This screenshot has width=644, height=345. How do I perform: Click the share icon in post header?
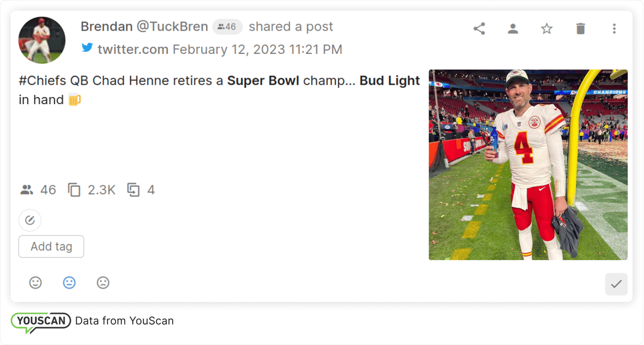point(479,29)
